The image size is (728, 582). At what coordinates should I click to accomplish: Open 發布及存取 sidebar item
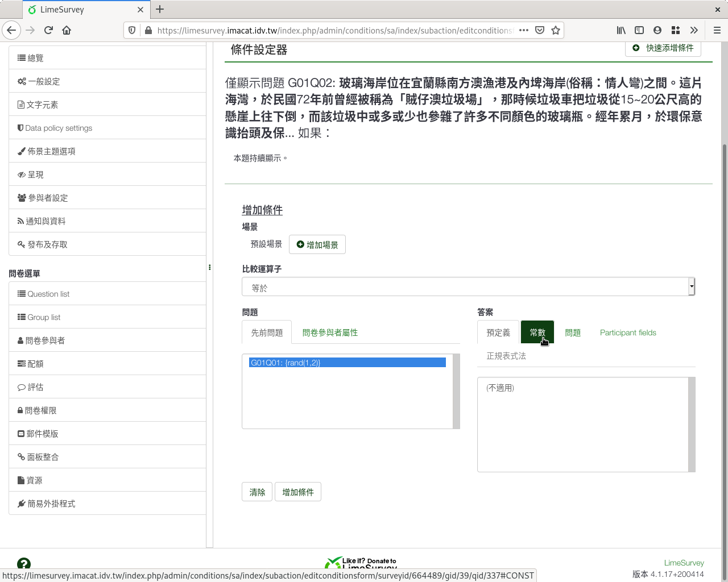point(107,244)
